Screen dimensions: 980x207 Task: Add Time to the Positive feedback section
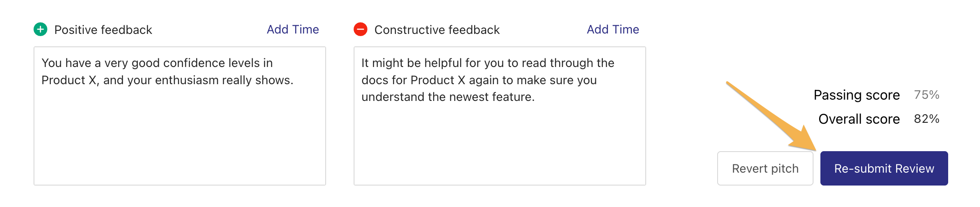(293, 29)
